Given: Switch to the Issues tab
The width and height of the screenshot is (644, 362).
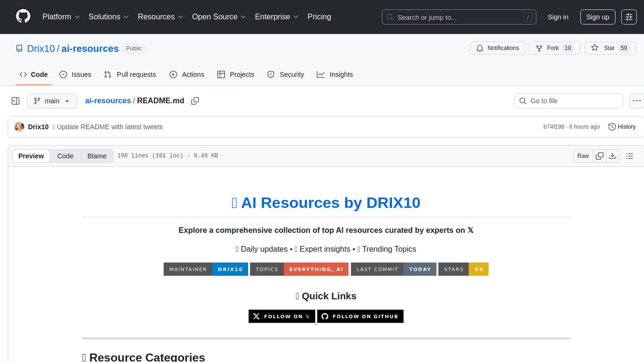Looking at the screenshot, I should tap(75, 74).
